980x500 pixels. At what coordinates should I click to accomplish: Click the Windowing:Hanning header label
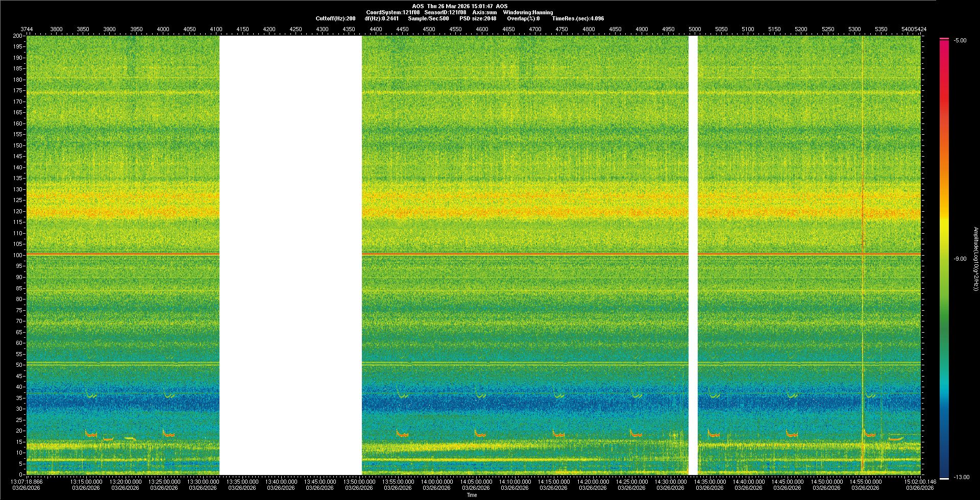528,13
